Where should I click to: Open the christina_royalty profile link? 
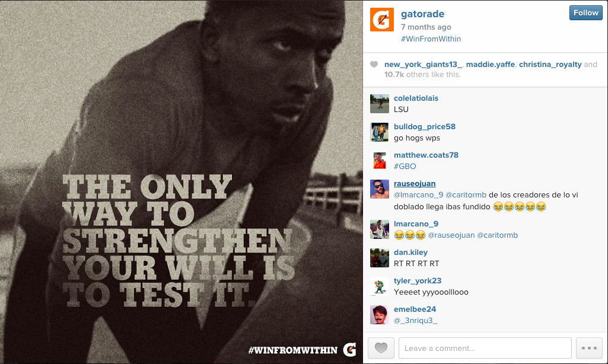pyautogui.click(x=550, y=65)
